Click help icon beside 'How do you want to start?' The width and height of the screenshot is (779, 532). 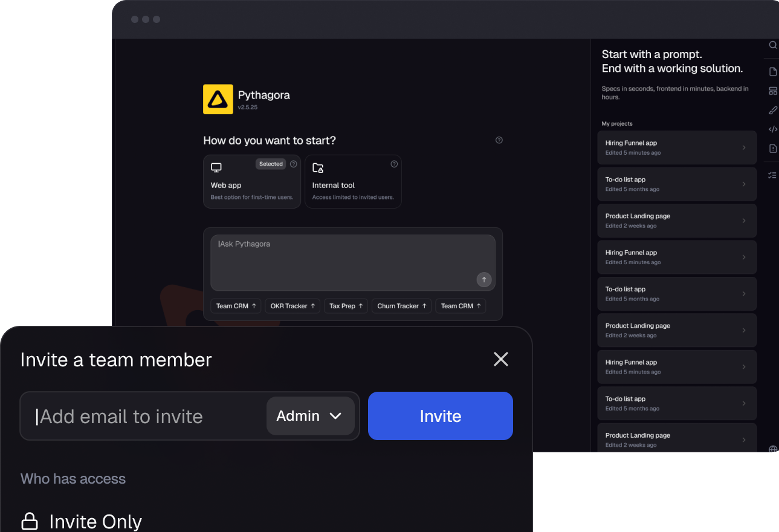pyautogui.click(x=499, y=140)
